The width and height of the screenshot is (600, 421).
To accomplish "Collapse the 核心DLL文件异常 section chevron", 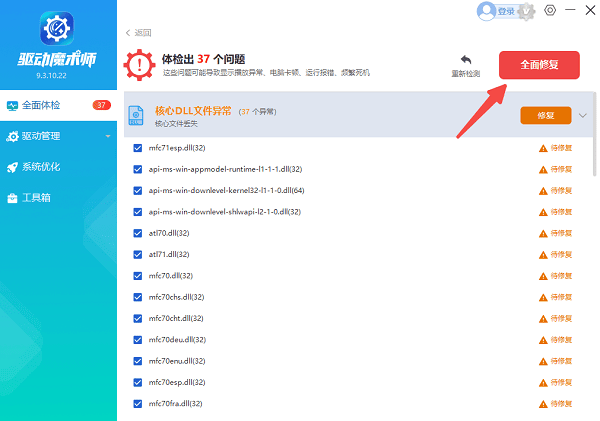I will (x=583, y=116).
